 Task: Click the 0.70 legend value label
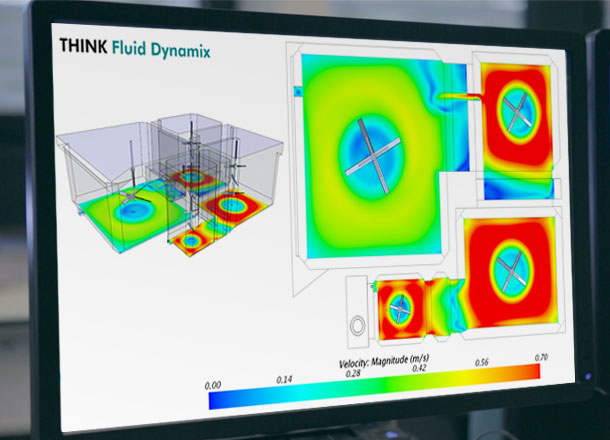tap(542, 354)
